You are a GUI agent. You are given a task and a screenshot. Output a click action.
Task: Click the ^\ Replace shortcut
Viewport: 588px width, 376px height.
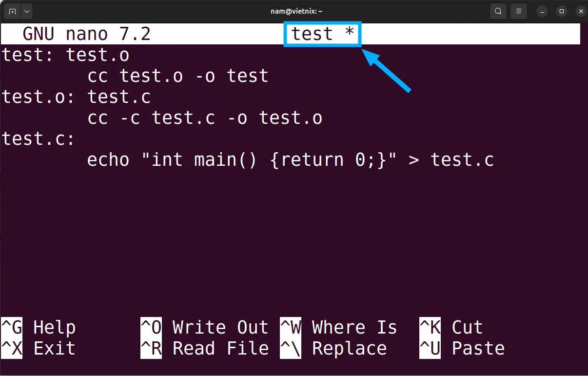tap(333, 348)
